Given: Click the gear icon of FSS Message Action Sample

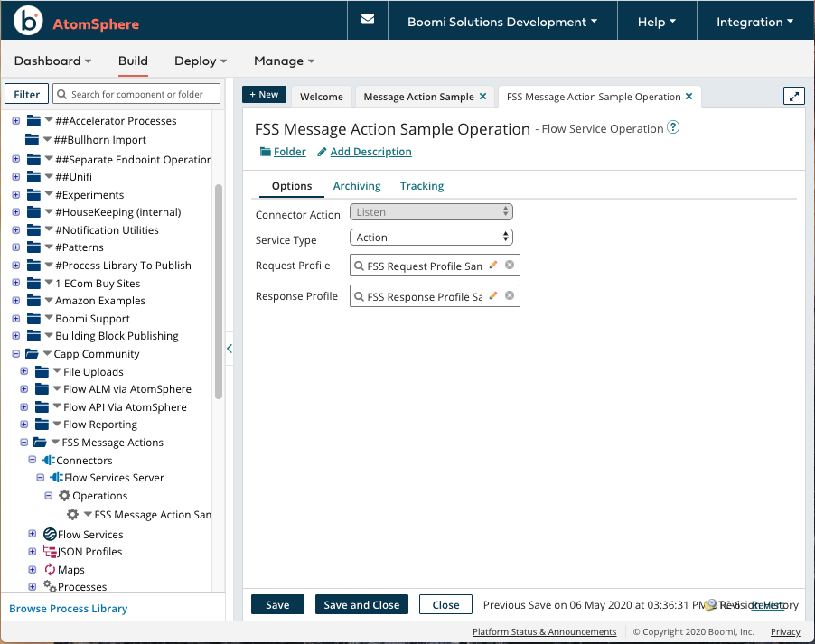Looking at the screenshot, I should [x=73, y=514].
